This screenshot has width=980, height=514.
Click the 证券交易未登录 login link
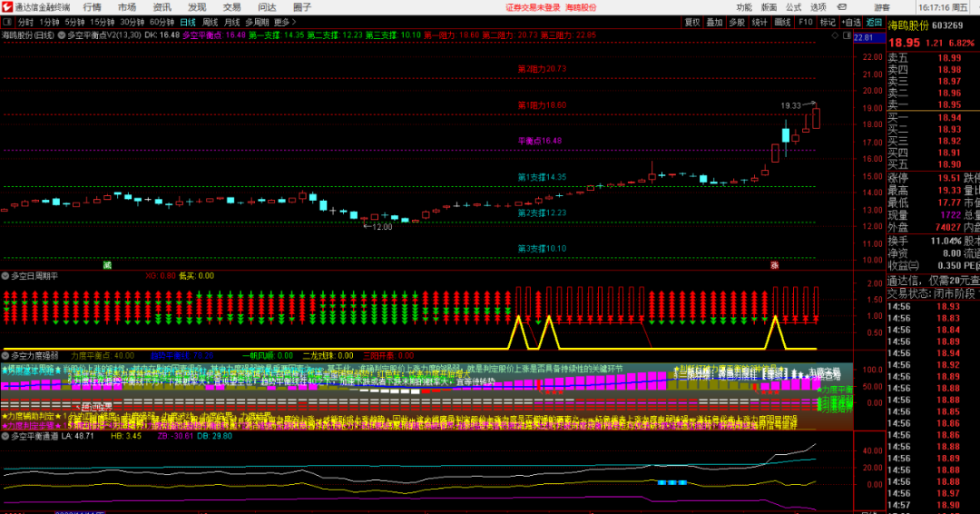point(532,7)
